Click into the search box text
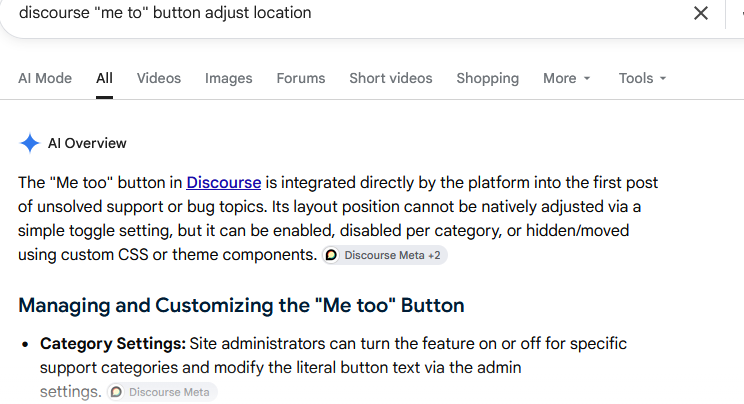 [x=165, y=12]
